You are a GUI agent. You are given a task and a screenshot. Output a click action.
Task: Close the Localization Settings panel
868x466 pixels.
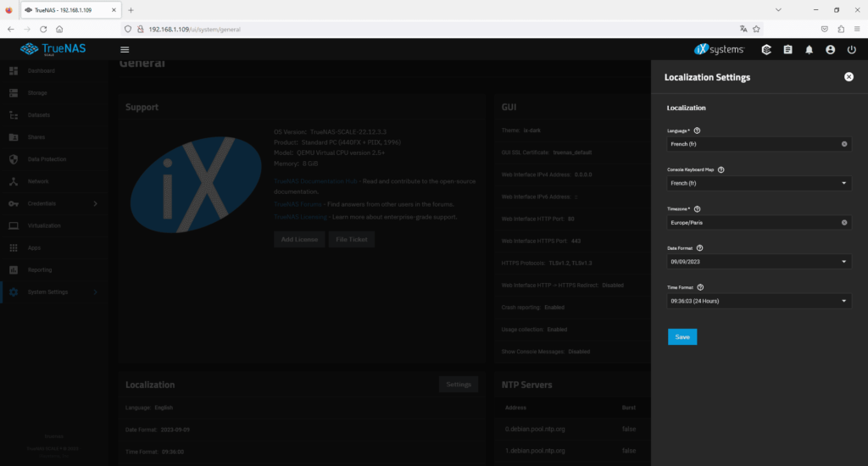[x=849, y=77]
